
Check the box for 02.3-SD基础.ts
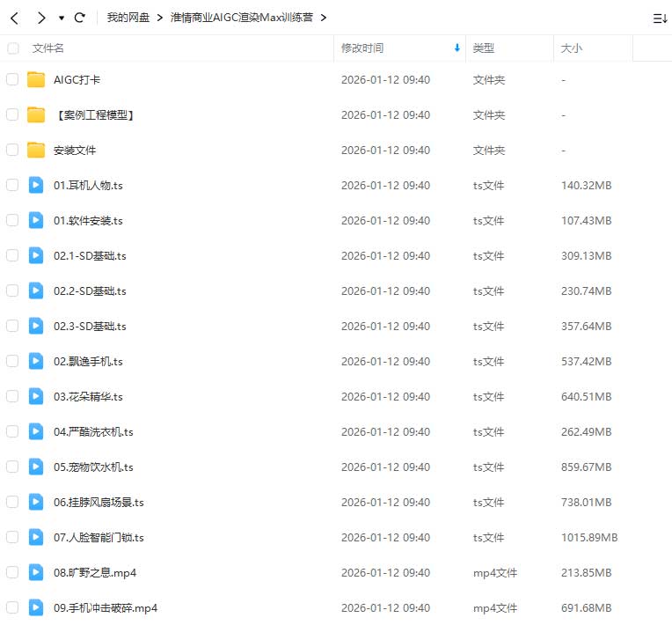click(12, 326)
